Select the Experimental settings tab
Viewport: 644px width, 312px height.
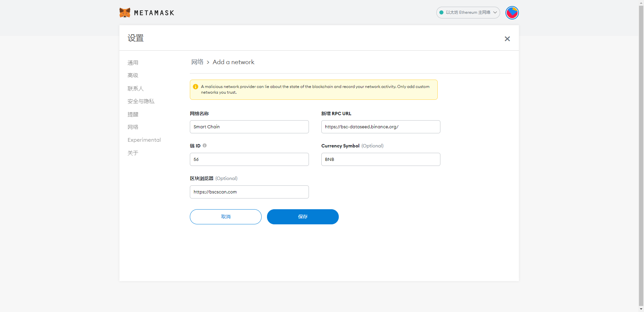pos(144,140)
